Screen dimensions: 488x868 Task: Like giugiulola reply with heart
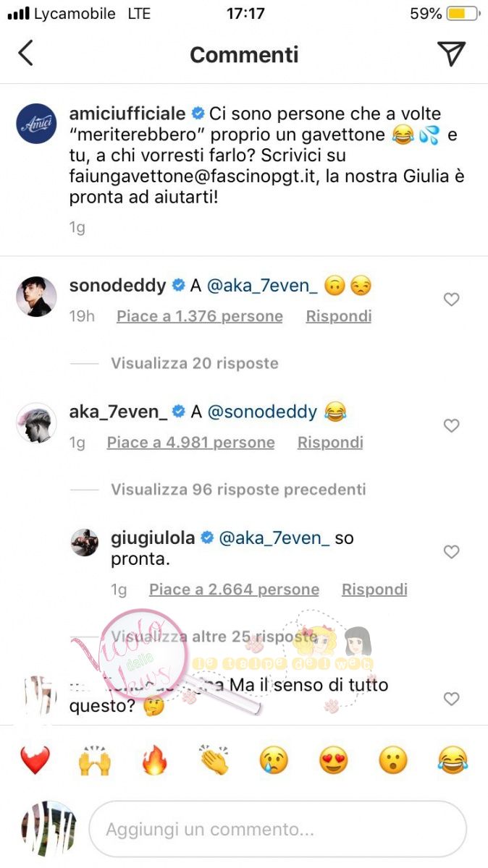451,553
